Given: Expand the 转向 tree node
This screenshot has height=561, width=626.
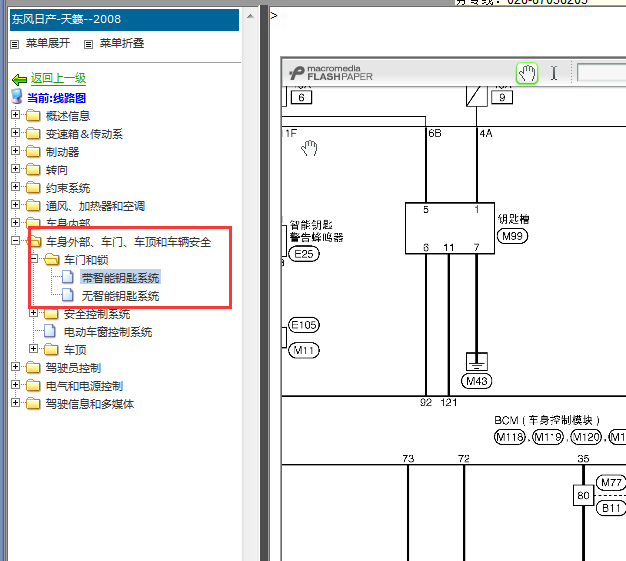Looking at the screenshot, I should pos(15,168).
